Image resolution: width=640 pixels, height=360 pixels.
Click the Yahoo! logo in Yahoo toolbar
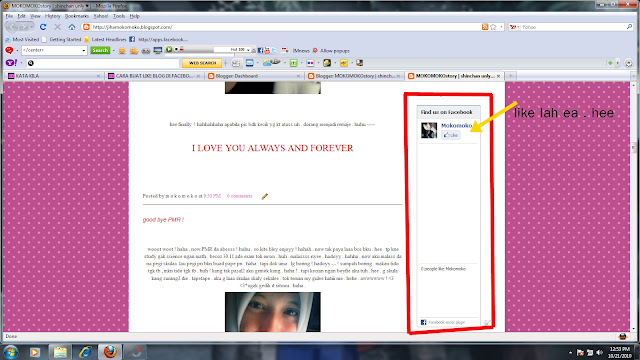point(11,63)
